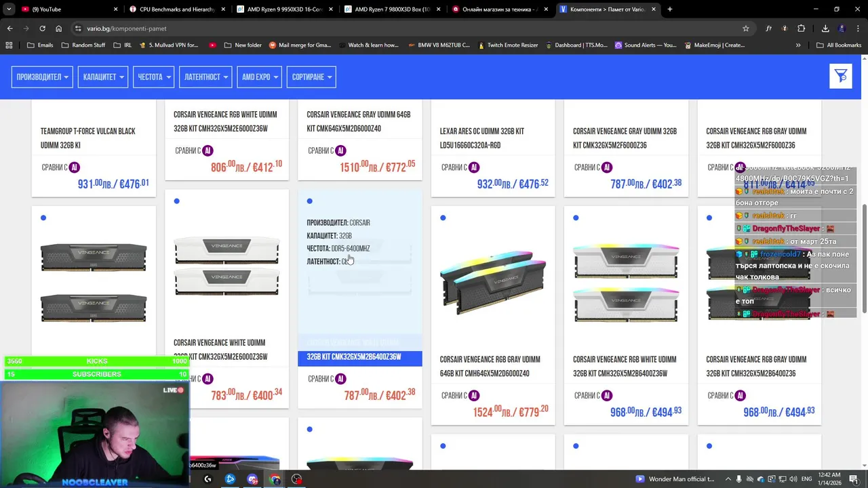
Task: Switch to Онлайн магазин за техника tab
Action: (500, 9)
